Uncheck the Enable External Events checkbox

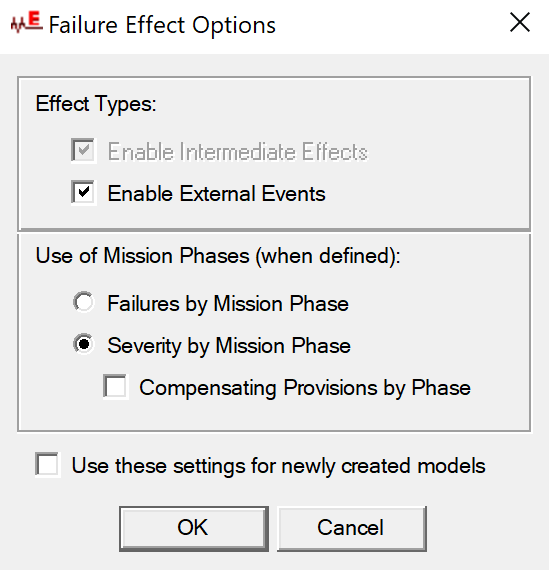[84, 193]
